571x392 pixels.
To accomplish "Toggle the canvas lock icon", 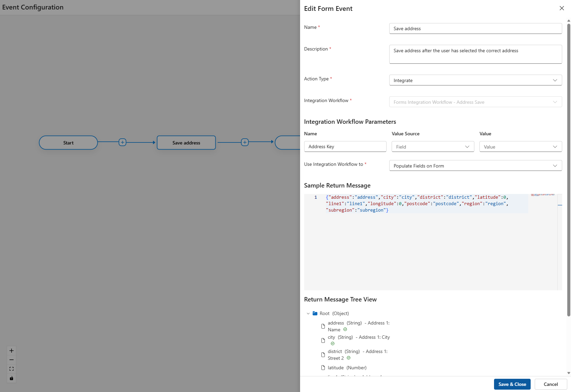I will (x=12, y=378).
